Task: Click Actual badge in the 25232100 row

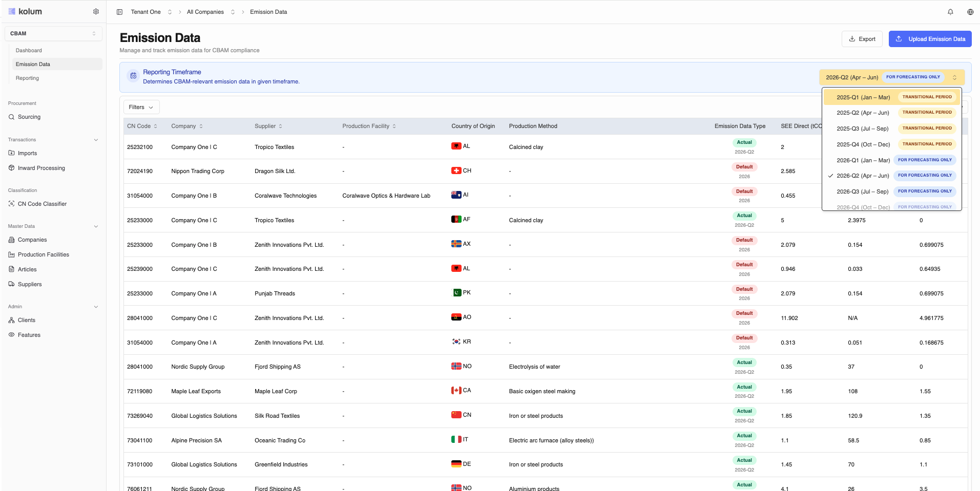Action: [744, 142]
